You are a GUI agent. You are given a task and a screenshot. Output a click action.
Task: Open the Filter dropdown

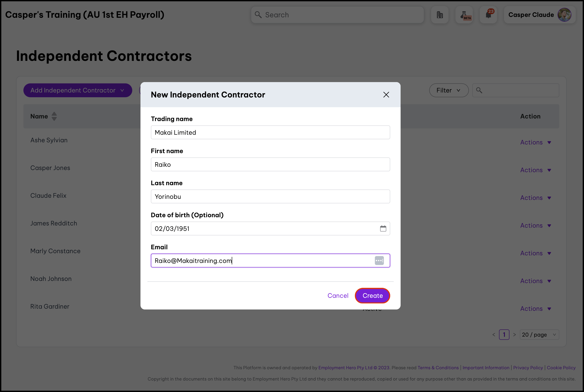[x=449, y=90]
